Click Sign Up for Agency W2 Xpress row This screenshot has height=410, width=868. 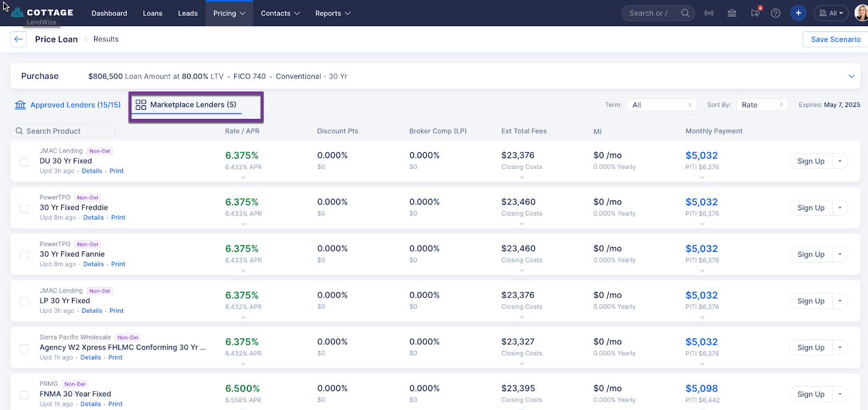[810, 348]
